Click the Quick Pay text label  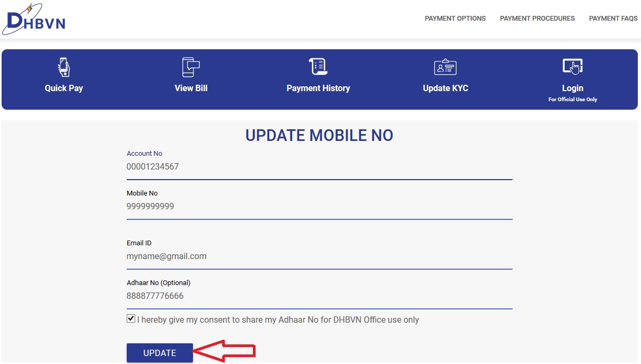[64, 88]
